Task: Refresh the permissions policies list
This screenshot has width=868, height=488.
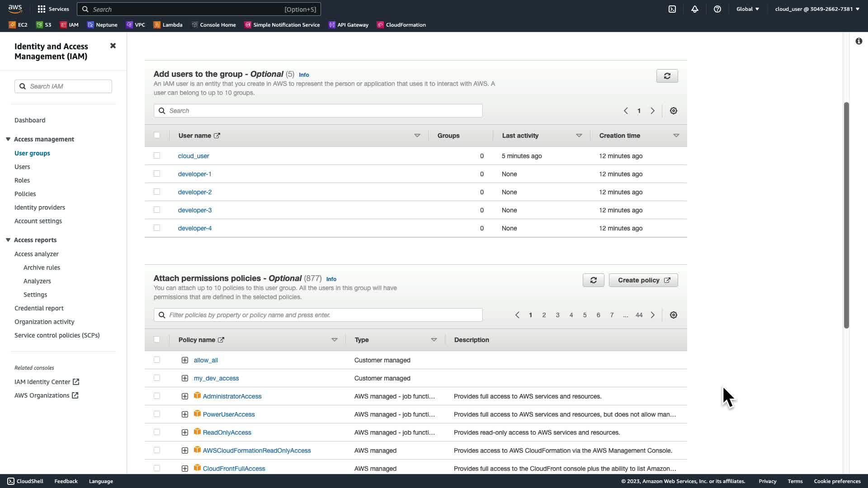Action: click(x=593, y=280)
